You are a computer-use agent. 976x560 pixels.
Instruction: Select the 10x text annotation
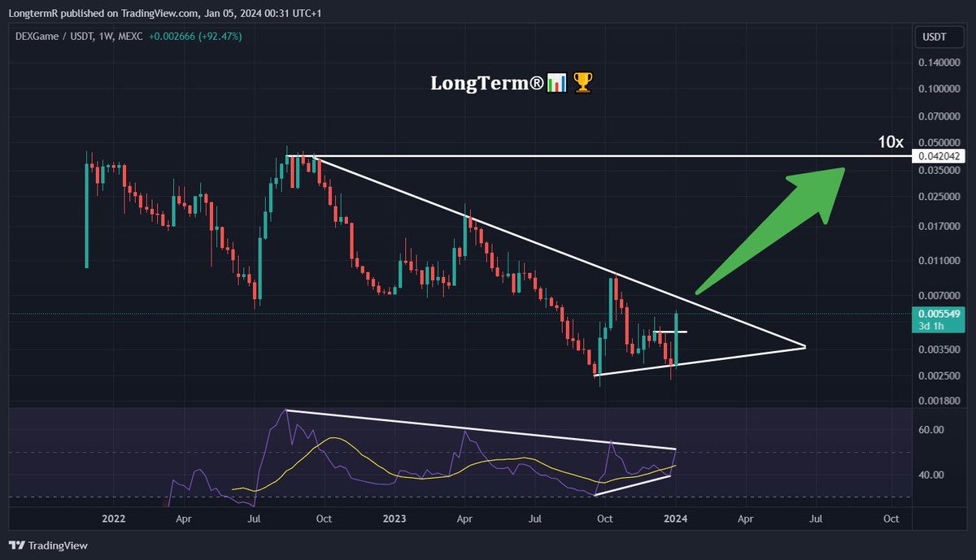coord(890,142)
